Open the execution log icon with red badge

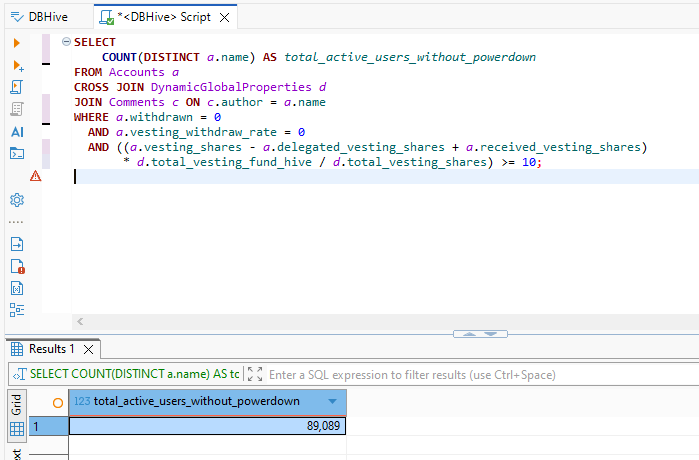pos(17,266)
